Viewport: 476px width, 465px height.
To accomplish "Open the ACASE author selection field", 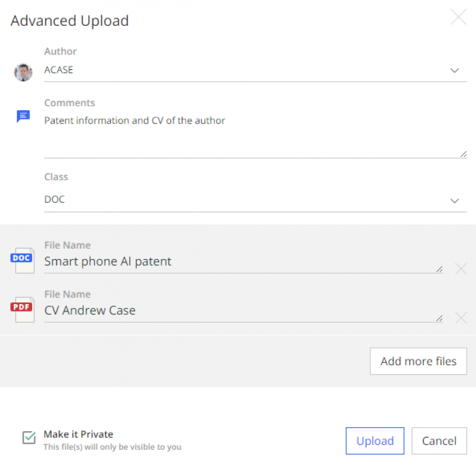I will pos(256,70).
